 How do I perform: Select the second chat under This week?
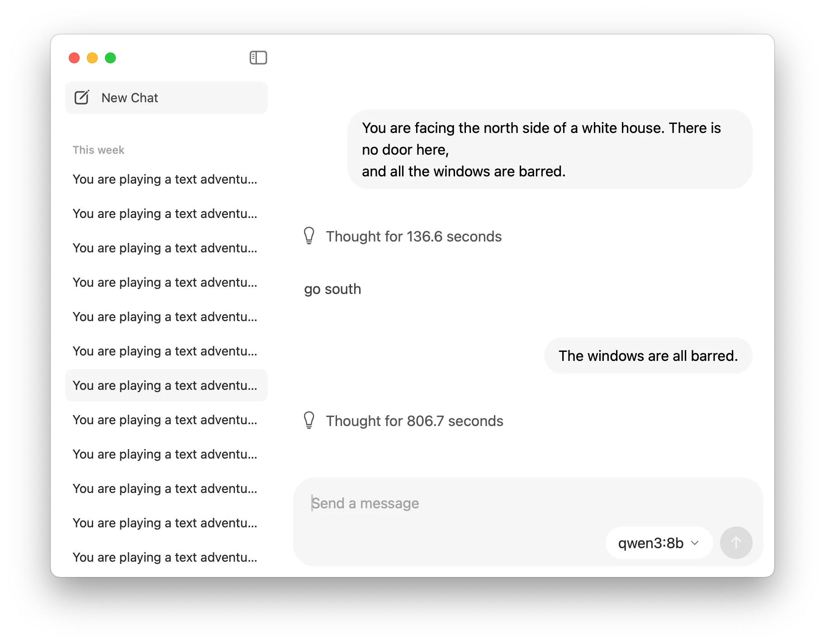(165, 213)
